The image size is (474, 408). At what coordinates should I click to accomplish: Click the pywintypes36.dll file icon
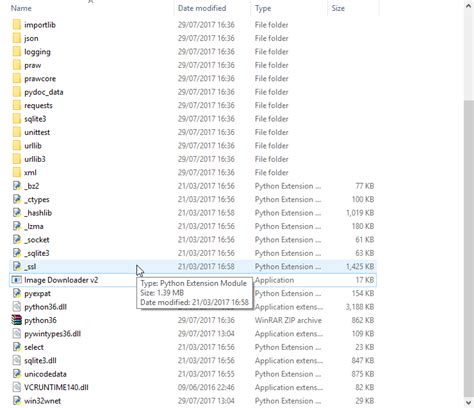[x=17, y=334]
